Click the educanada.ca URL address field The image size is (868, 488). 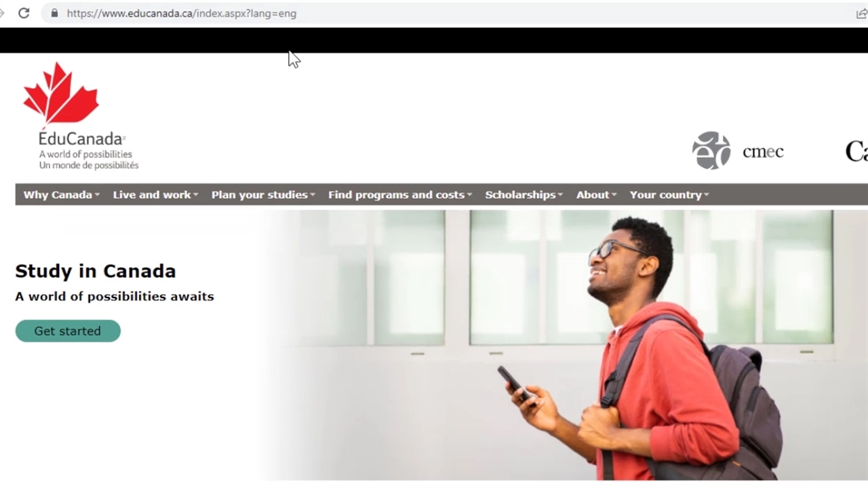407,13
